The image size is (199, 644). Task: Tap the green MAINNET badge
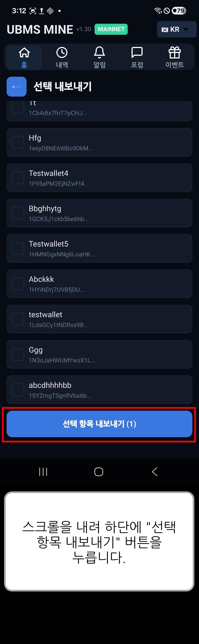coord(111,29)
